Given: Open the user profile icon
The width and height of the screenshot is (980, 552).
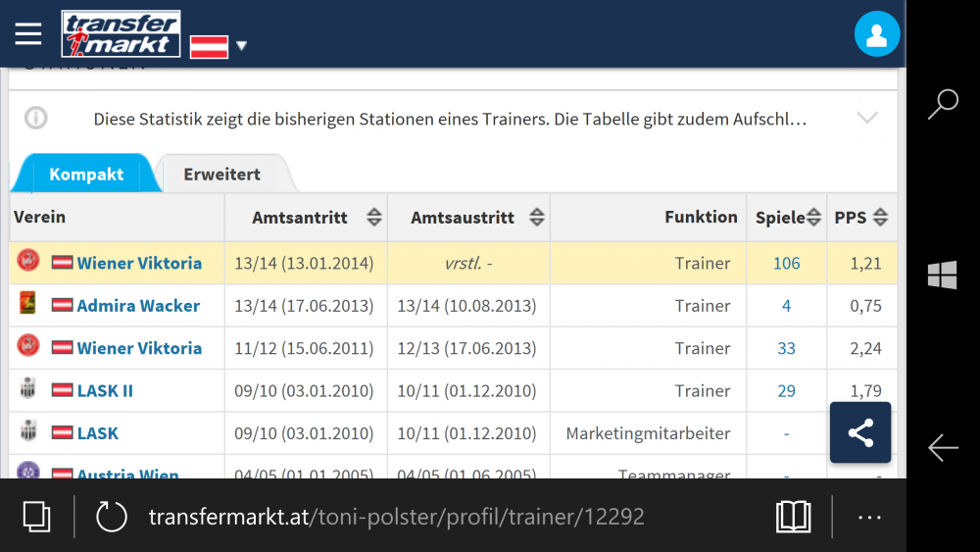Looking at the screenshot, I should [x=877, y=33].
